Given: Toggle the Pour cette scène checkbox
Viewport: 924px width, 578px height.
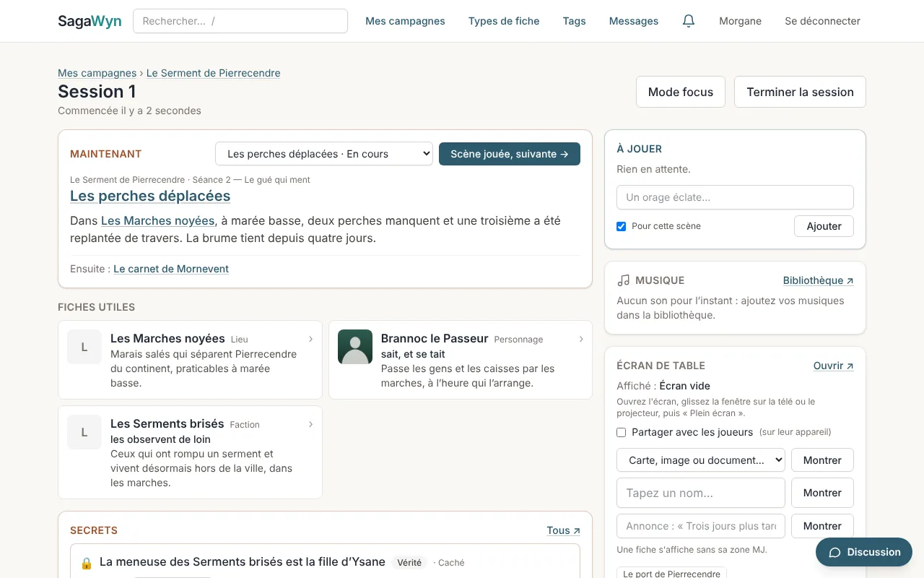Looking at the screenshot, I should (x=621, y=226).
